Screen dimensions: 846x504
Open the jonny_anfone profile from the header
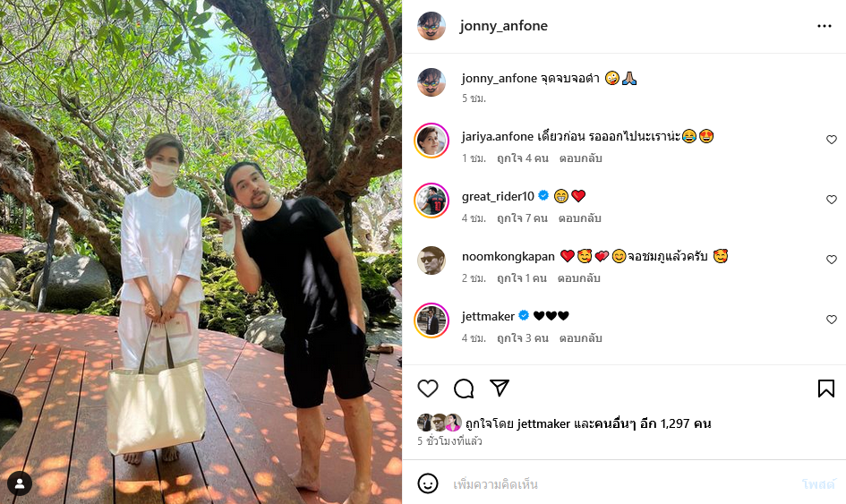(x=503, y=26)
